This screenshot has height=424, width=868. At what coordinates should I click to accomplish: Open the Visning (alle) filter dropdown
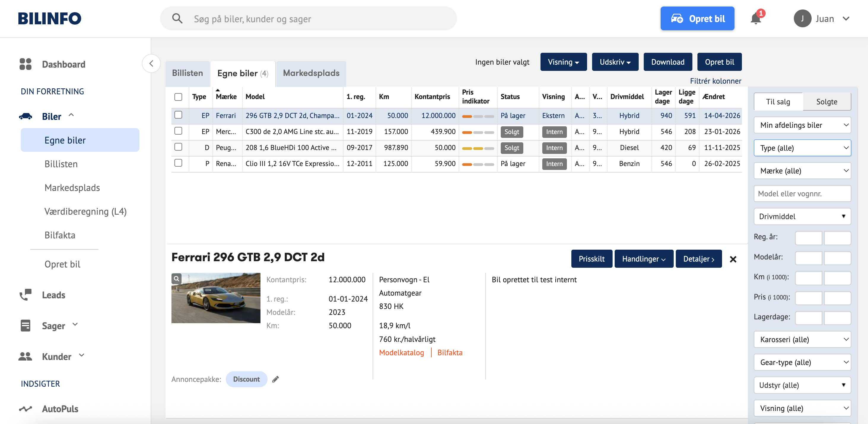802,408
